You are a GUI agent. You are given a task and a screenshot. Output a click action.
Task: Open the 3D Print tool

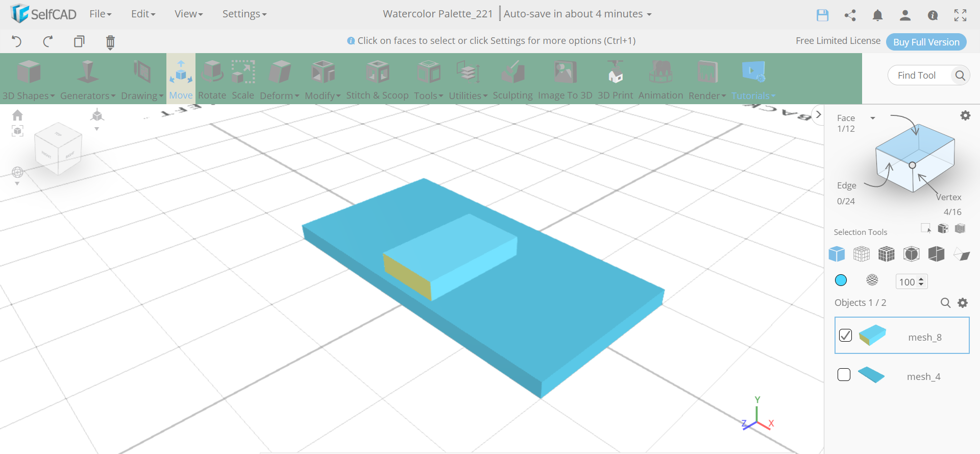coord(615,79)
